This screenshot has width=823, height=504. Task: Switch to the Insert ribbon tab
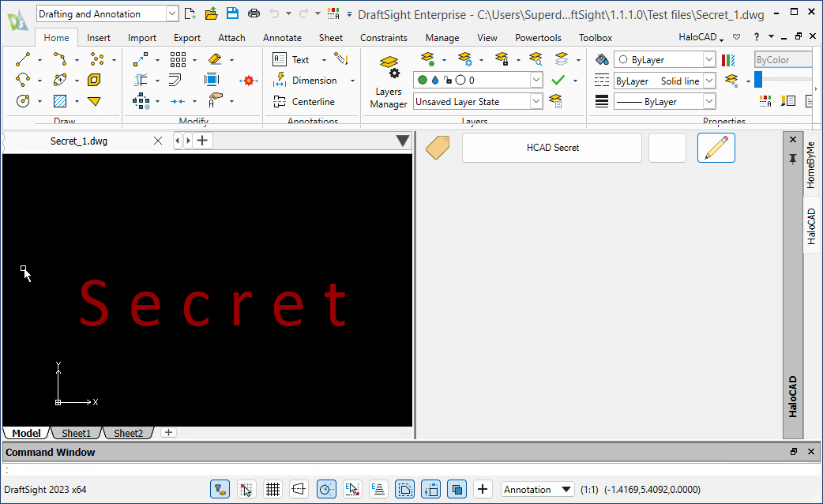pos(99,37)
